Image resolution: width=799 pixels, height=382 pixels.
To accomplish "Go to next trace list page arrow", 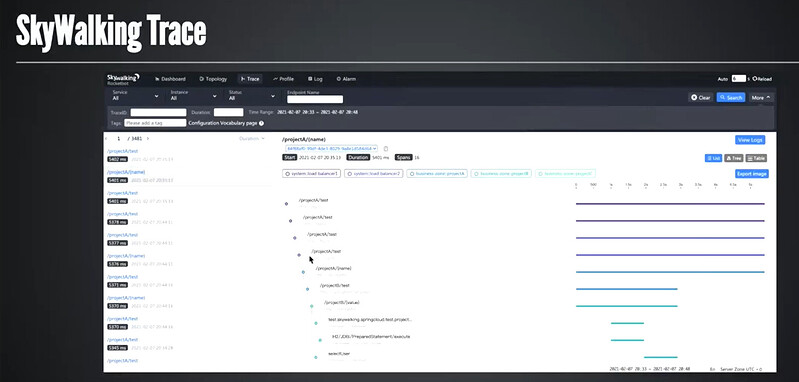I will [x=148, y=139].
